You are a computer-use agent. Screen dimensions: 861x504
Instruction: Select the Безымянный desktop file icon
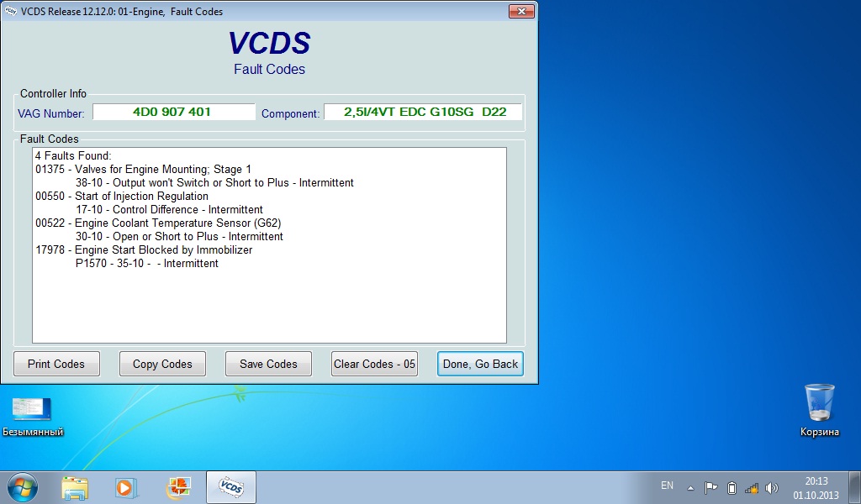click(33, 417)
